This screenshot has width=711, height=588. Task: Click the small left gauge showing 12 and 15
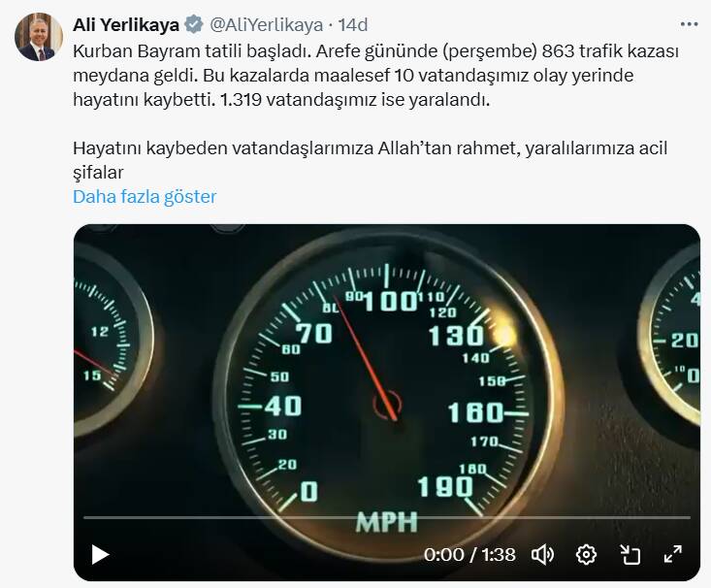point(113,341)
